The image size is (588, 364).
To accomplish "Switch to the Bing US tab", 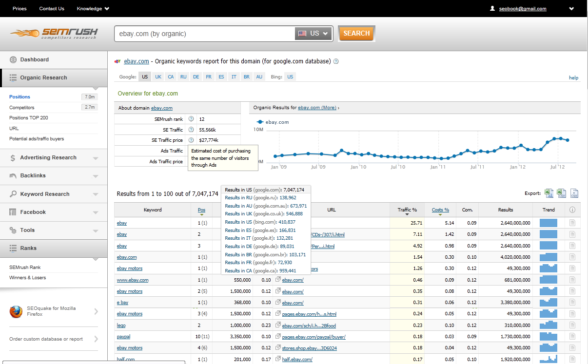I will 290,77.
